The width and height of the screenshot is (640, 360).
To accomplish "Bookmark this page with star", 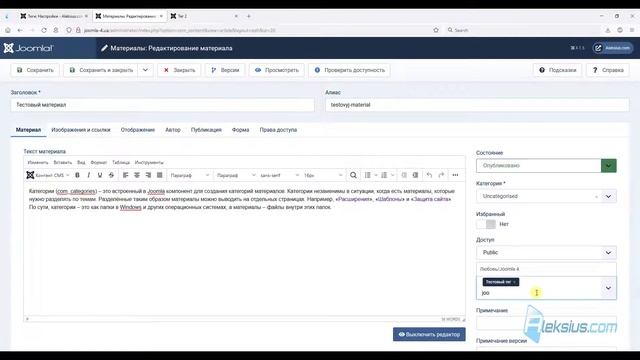I will 436,30.
